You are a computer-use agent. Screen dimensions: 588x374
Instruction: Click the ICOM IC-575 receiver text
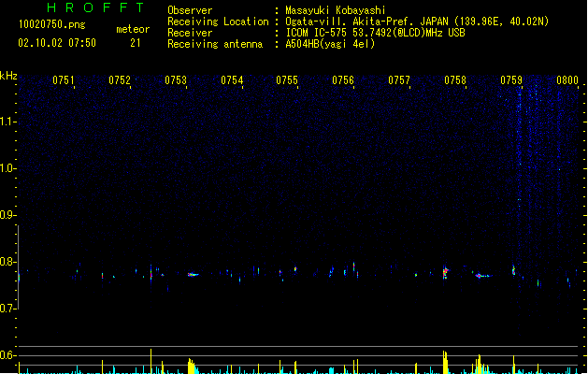376,33
